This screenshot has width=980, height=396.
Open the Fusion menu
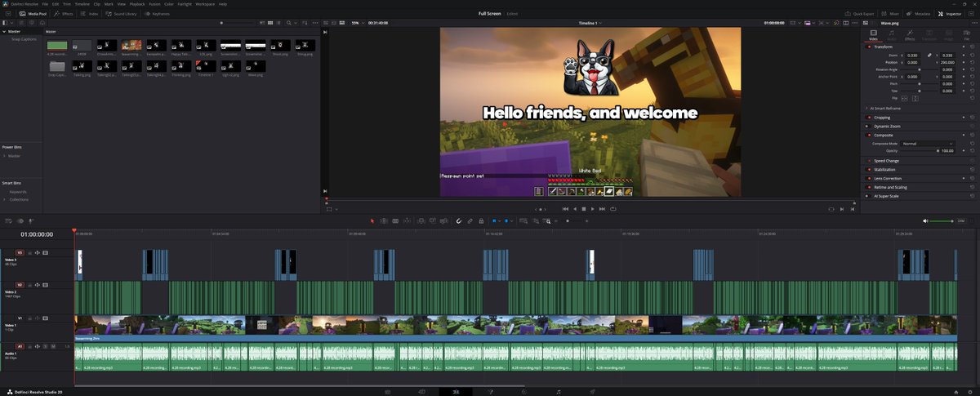coord(154,4)
